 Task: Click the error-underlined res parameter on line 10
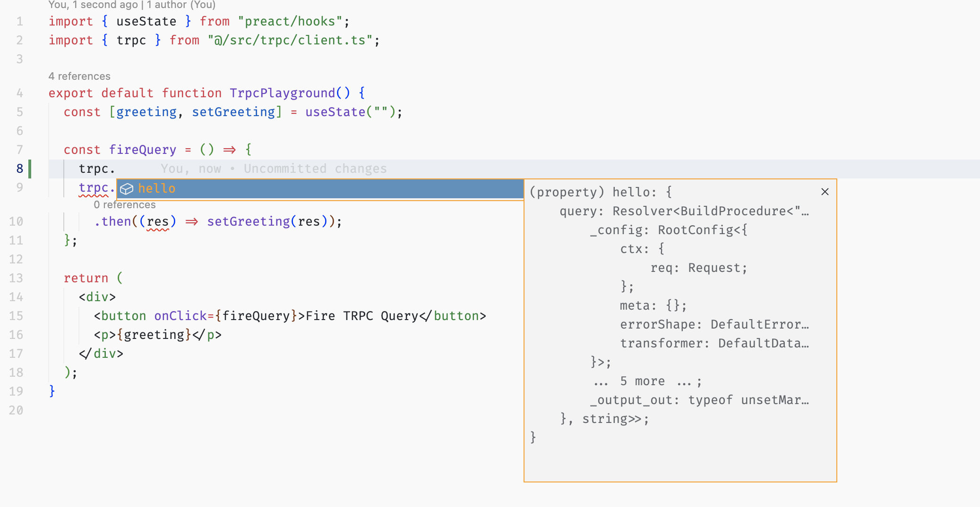click(x=158, y=222)
